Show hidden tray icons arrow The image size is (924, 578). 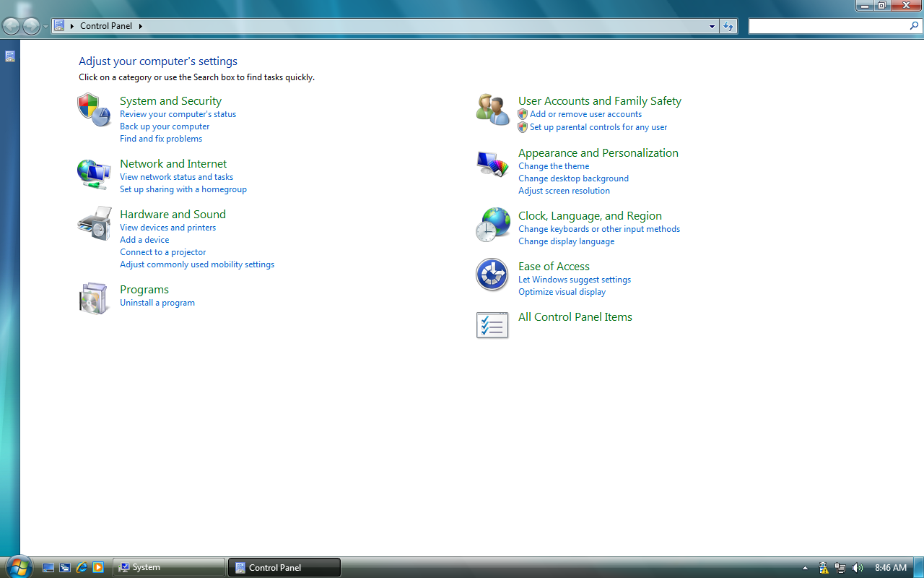(x=805, y=568)
